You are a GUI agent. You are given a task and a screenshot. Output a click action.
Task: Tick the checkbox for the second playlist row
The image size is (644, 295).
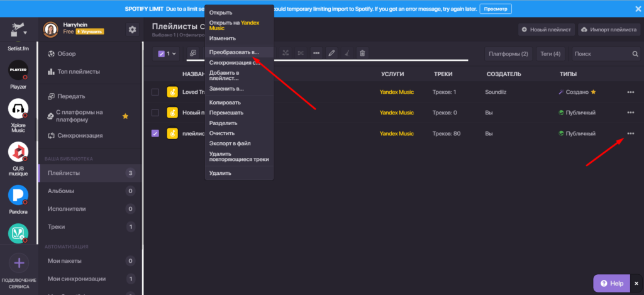click(x=155, y=113)
